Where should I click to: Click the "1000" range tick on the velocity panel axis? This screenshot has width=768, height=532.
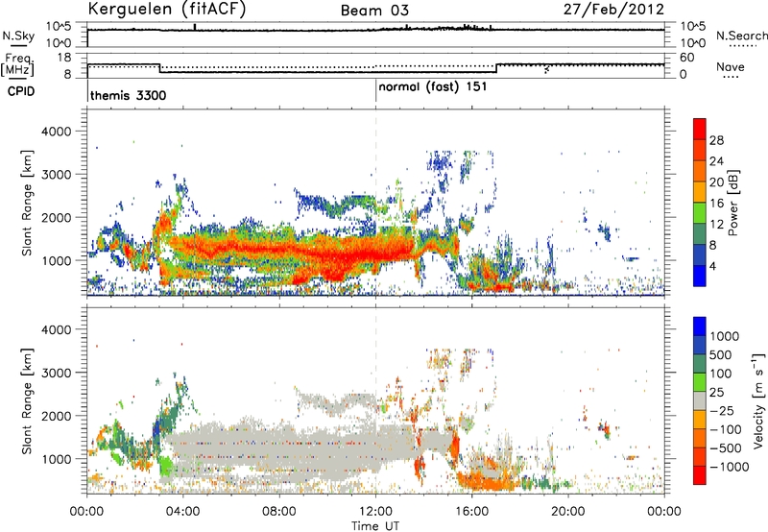(56, 459)
